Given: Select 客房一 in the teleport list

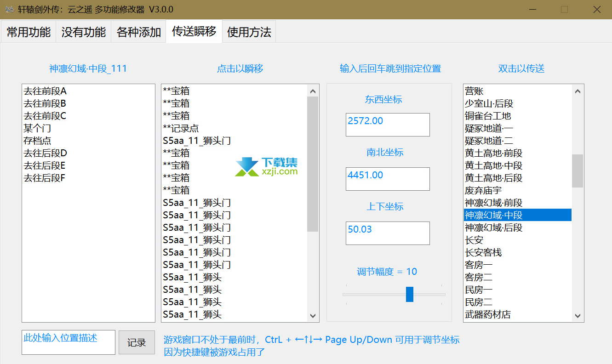Looking at the screenshot, I should (x=518, y=265).
